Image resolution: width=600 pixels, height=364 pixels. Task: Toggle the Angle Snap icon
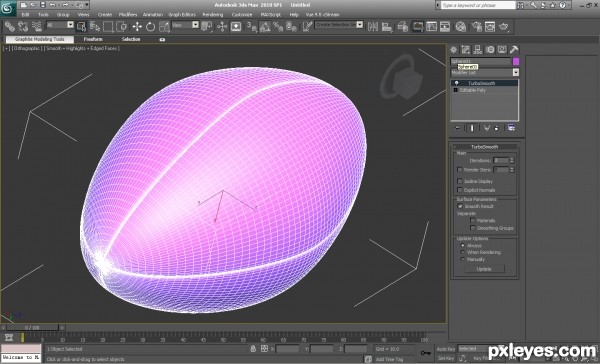point(265,26)
